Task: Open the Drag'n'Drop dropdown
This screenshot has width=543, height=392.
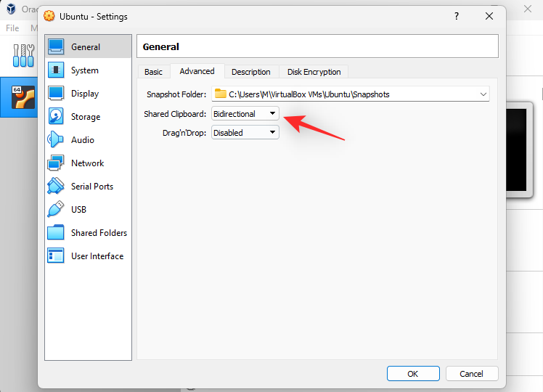Action: pyautogui.click(x=245, y=133)
